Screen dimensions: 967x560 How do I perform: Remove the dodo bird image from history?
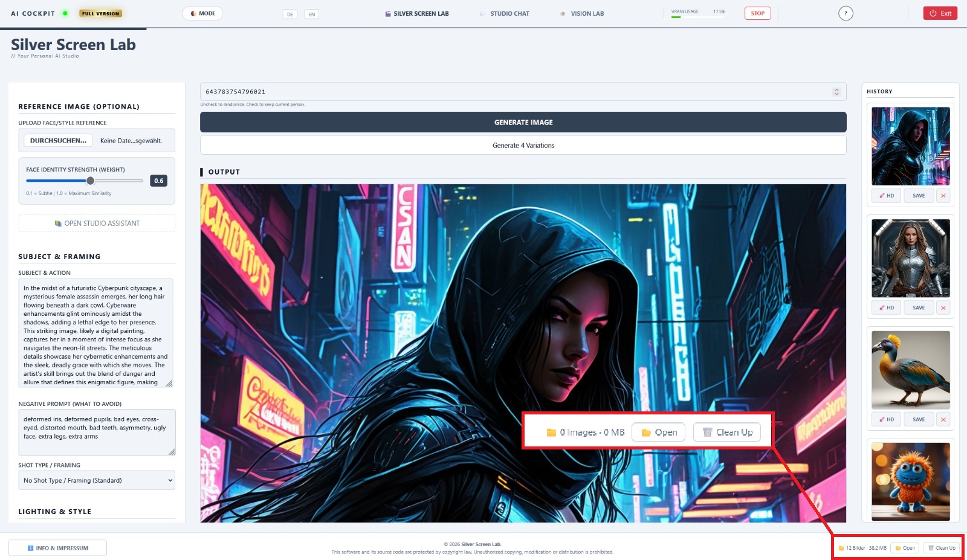tap(943, 419)
